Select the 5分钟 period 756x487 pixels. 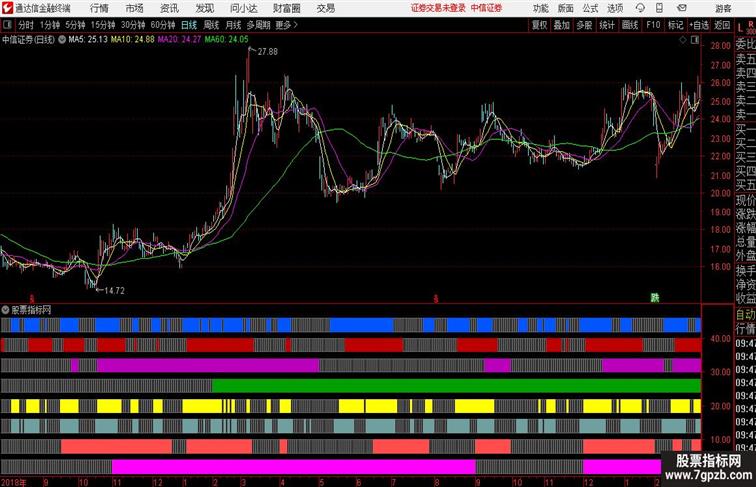tap(75, 25)
